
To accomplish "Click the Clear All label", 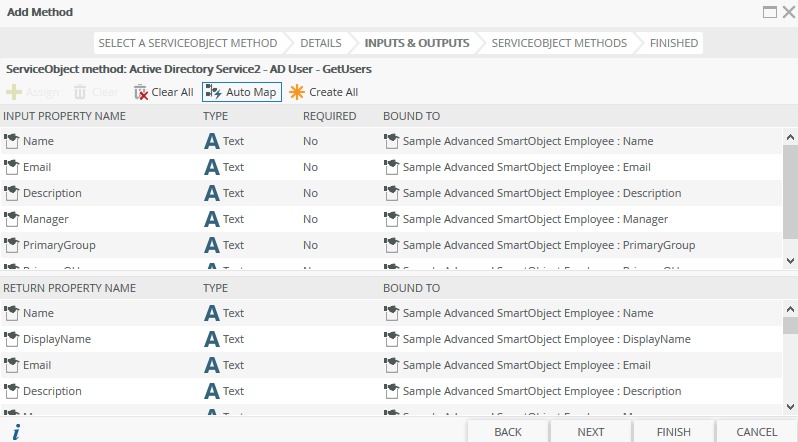I will point(172,92).
